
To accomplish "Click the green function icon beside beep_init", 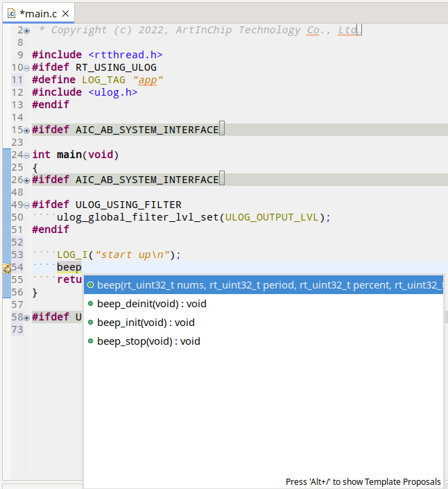I will [90, 322].
